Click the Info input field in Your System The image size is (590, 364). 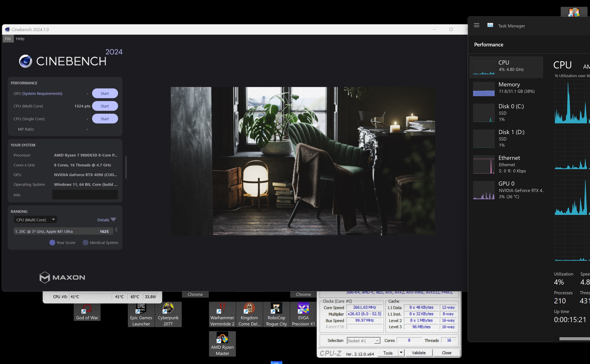[85, 195]
